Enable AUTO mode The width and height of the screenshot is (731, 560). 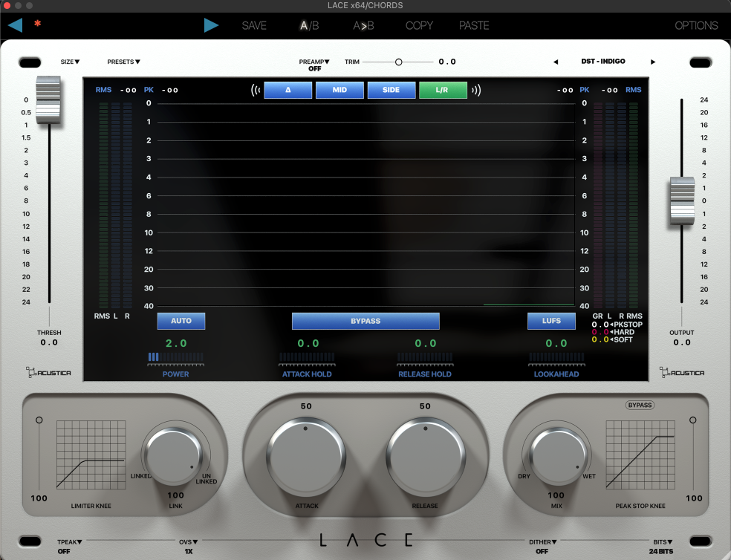pos(181,321)
